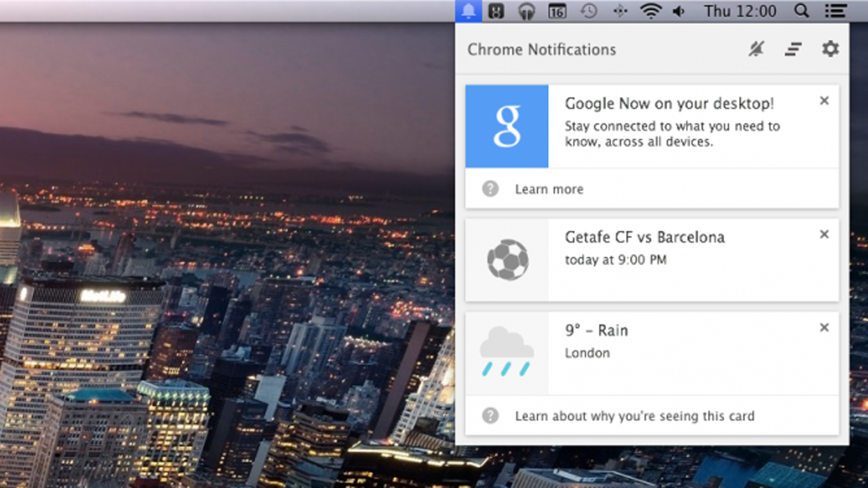Click the Wi-Fi icon in the menu bar

point(650,11)
